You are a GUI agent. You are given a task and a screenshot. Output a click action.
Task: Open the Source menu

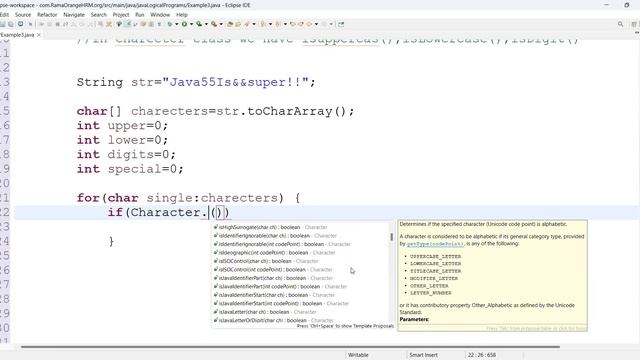pos(23,15)
